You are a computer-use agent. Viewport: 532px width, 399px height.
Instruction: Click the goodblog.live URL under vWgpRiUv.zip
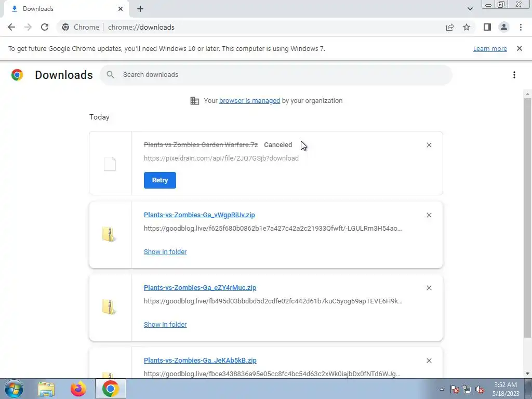273,229
